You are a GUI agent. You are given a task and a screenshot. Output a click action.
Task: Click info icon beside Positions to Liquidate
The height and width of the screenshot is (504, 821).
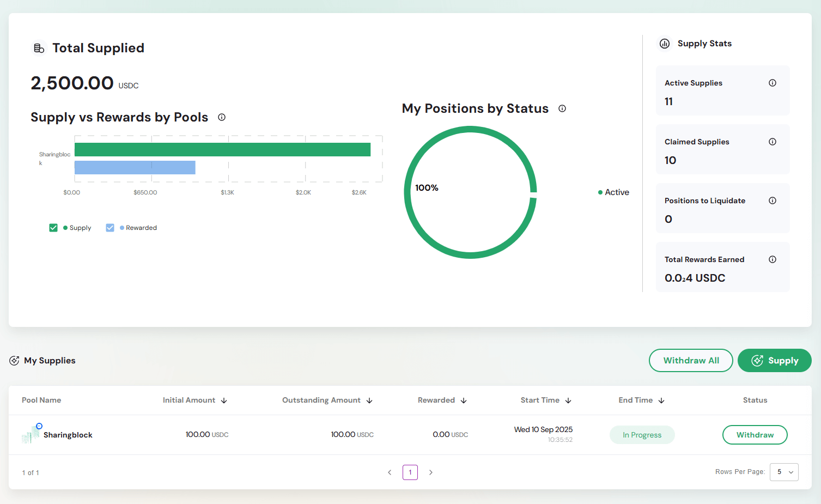tap(772, 201)
